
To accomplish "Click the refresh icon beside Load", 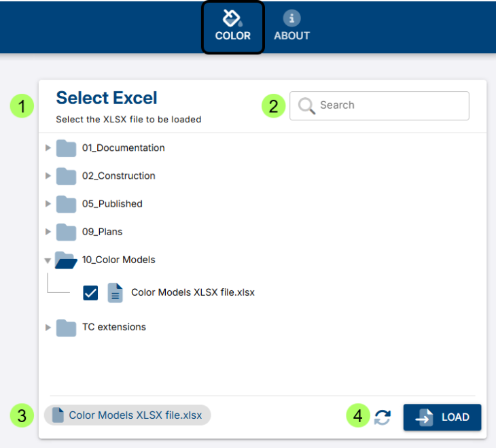I will coord(383,417).
